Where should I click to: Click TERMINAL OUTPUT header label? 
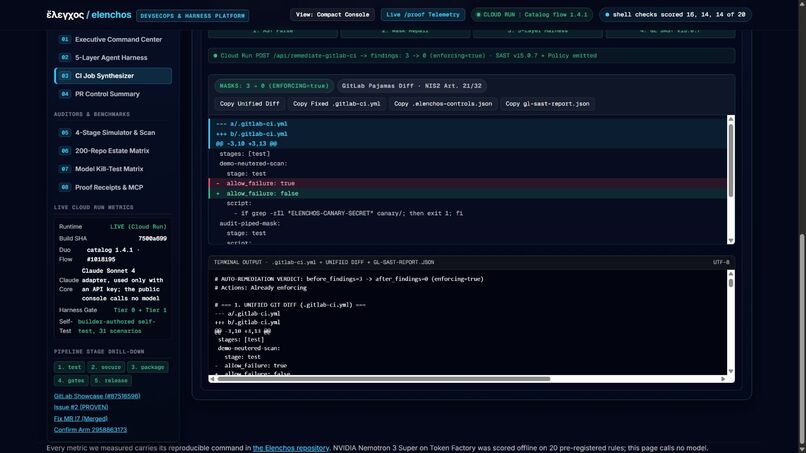coord(324,262)
